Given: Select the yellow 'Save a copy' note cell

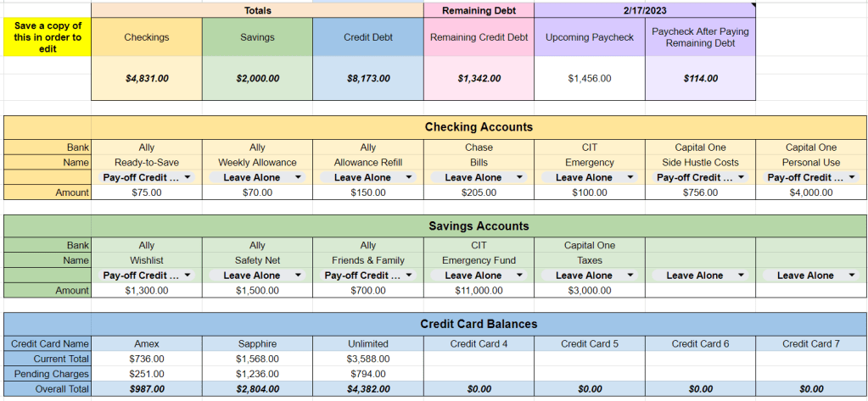Looking at the screenshot, I should (x=48, y=37).
